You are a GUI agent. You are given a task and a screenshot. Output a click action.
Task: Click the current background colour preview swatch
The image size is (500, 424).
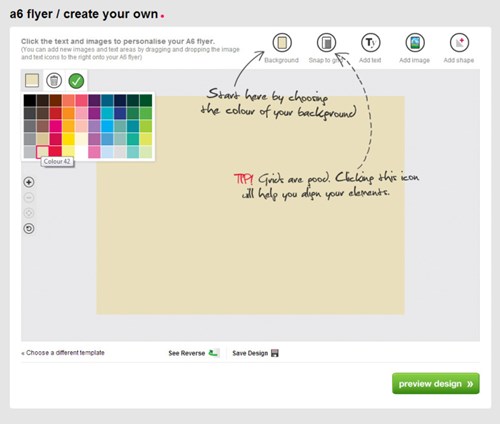click(32, 80)
